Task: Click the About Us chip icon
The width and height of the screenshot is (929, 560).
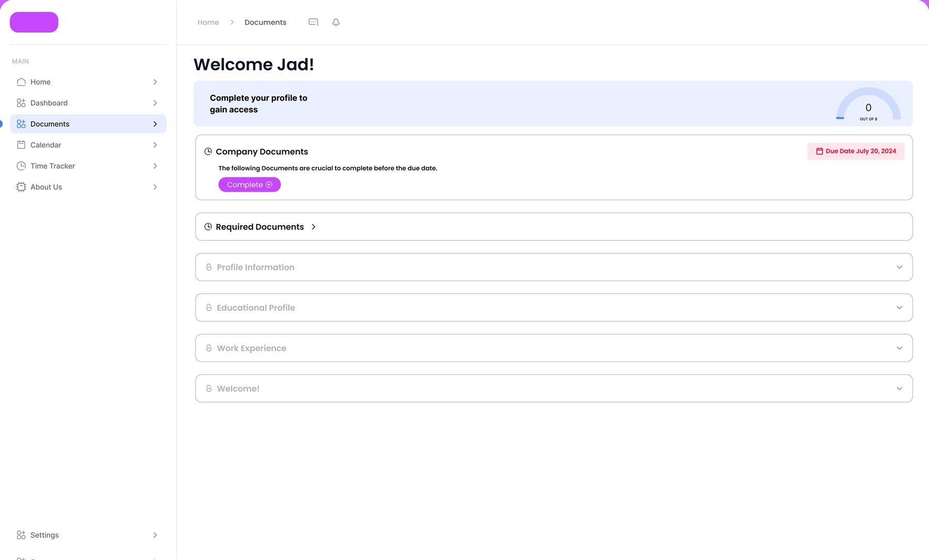Action: [21, 187]
